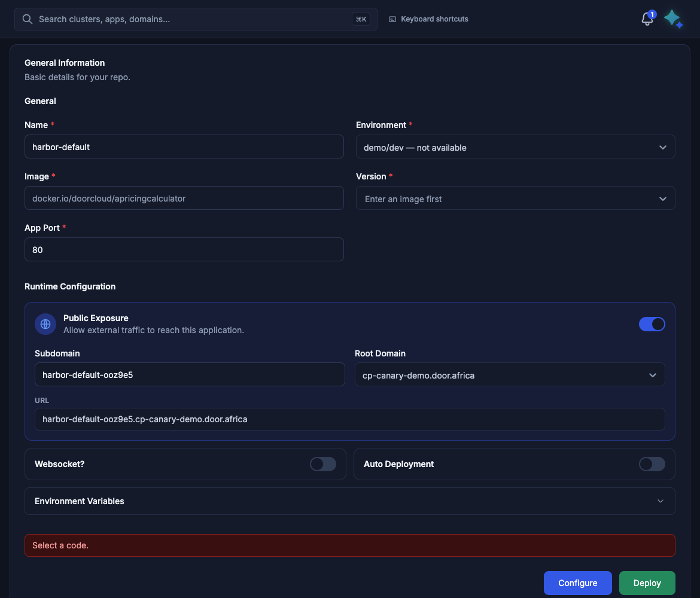The width and height of the screenshot is (700, 598).
Task: Click the Public Exposure globe icon
Action: pos(45,324)
